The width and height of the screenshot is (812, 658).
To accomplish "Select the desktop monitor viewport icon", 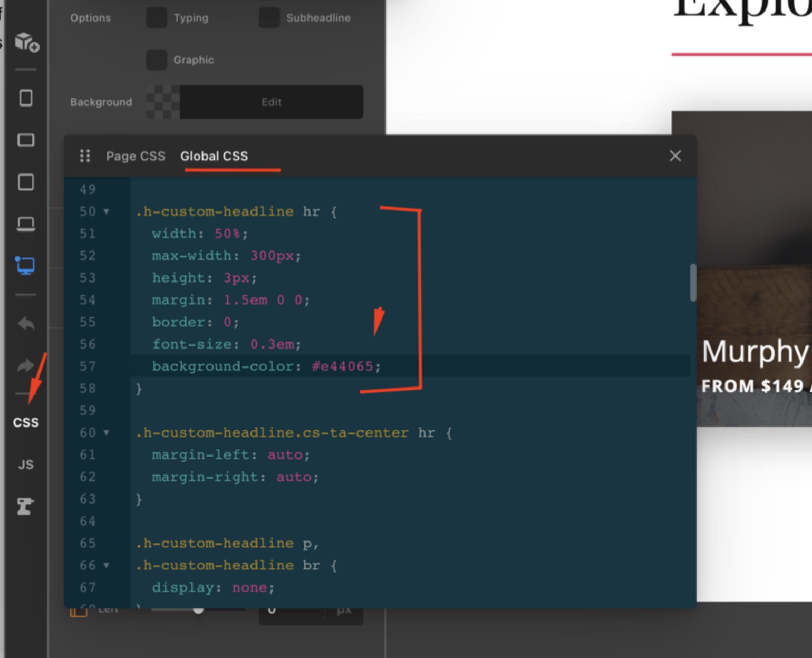I will coord(25,265).
